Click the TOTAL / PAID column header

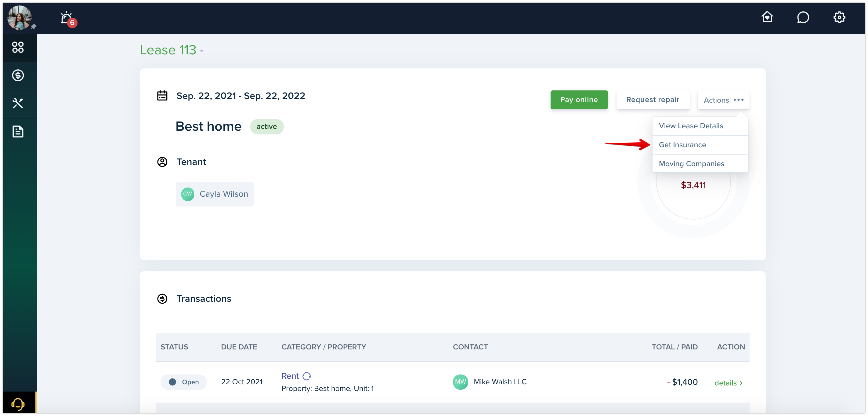(x=674, y=347)
